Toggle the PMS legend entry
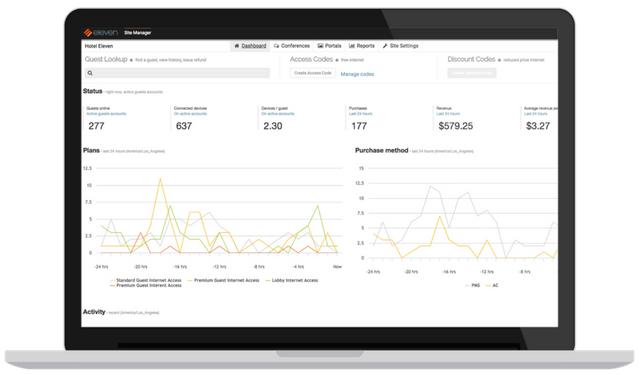The image size is (640, 375). tap(473, 286)
